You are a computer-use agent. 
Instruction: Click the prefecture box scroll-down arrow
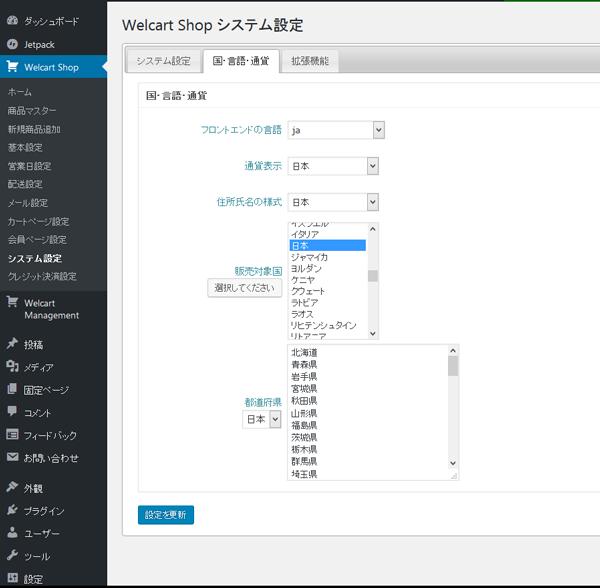click(x=453, y=463)
